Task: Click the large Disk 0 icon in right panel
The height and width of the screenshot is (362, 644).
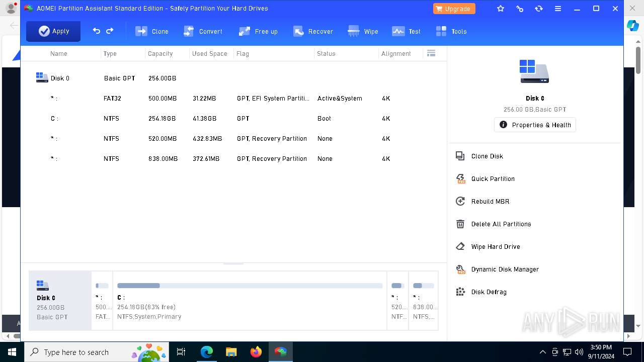Action: (534, 71)
